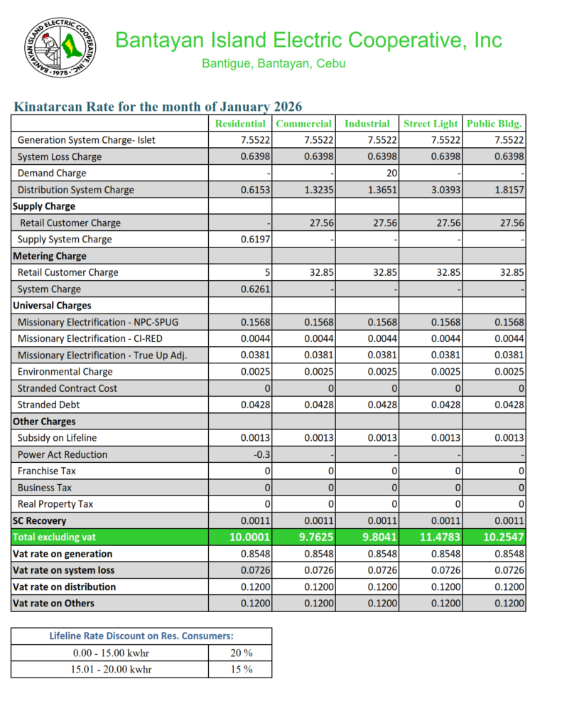The height and width of the screenshot is (728, 562).
Task: Click the Street Light column header
Action: pos(431,124)
